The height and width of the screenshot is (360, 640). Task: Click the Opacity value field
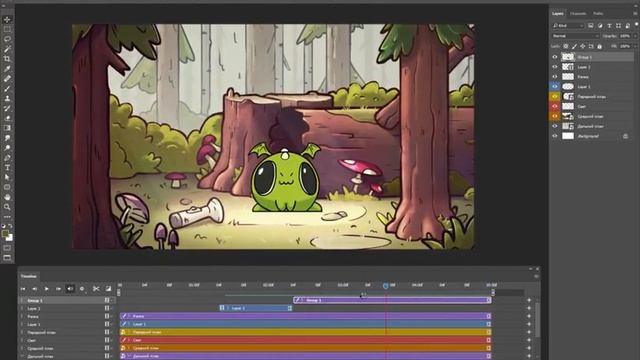[x=625, y=36]
